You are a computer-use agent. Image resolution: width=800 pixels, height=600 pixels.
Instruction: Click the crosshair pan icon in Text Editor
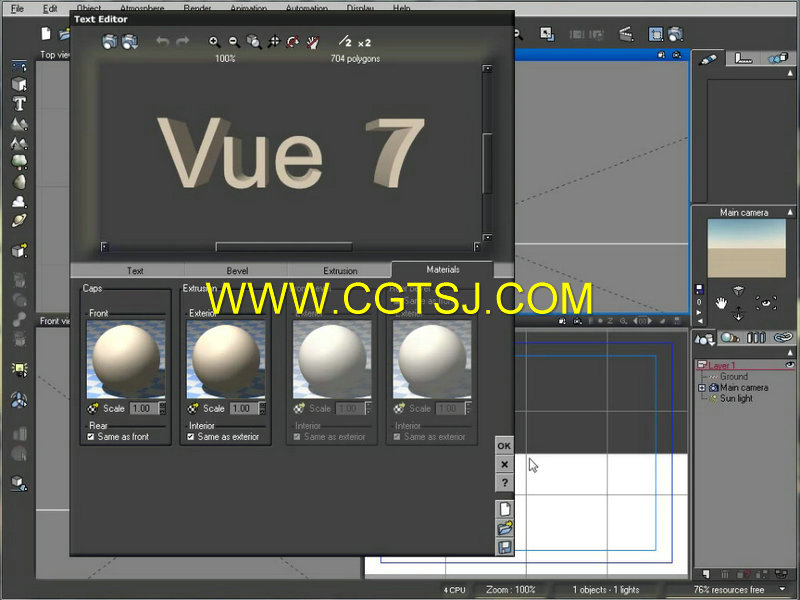coord(274,41)
